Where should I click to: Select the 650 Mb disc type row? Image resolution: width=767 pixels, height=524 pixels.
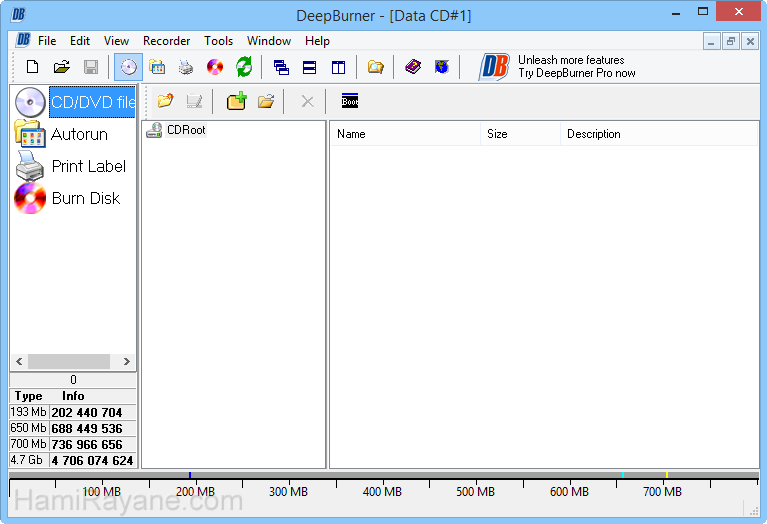[x=73, y=428]
